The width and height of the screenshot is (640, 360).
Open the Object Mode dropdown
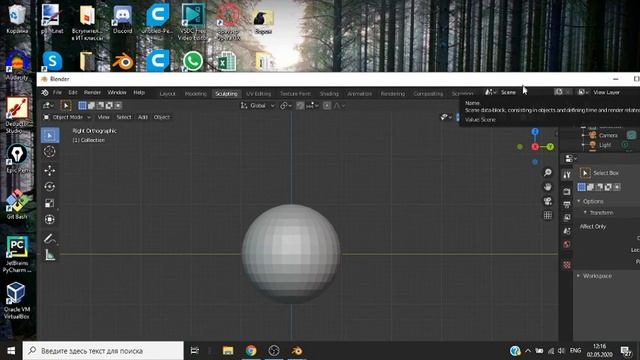click(67, 117)
